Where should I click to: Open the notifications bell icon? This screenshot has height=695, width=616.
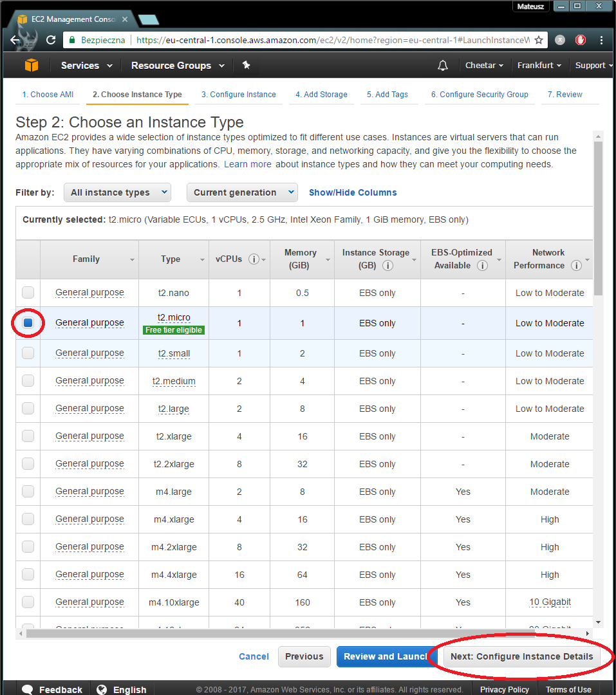pyautogui.click(x=443, y=66)
